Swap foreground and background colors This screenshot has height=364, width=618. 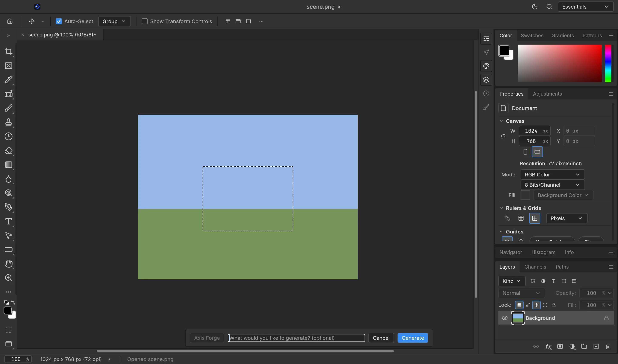click(x=13, y=302)
